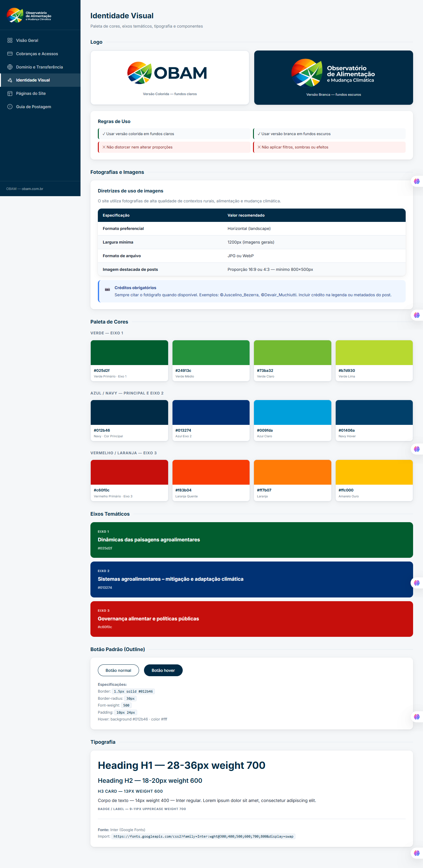Viewport: 423px width, 868px height.
Task: Click the Observatório logo in the sidebar
Action: pos(29,15)
